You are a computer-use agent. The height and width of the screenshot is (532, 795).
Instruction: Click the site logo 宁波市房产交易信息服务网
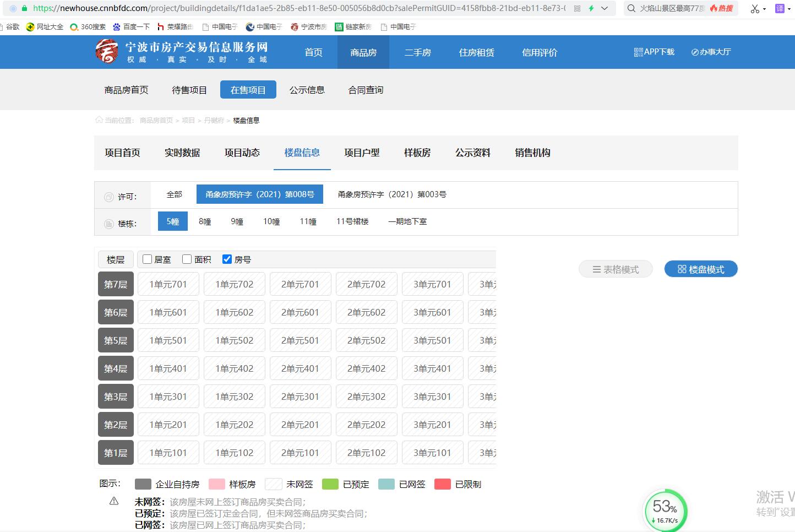click(182, 52)
